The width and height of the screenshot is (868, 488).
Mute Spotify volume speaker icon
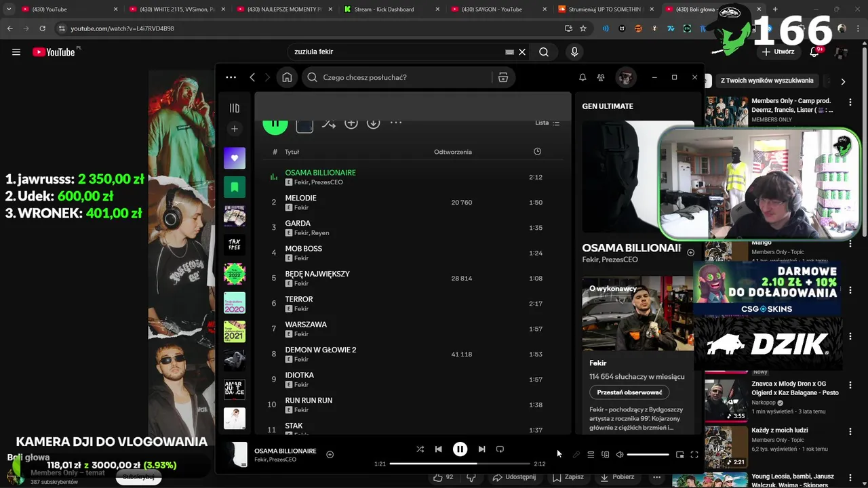point(620,455)
